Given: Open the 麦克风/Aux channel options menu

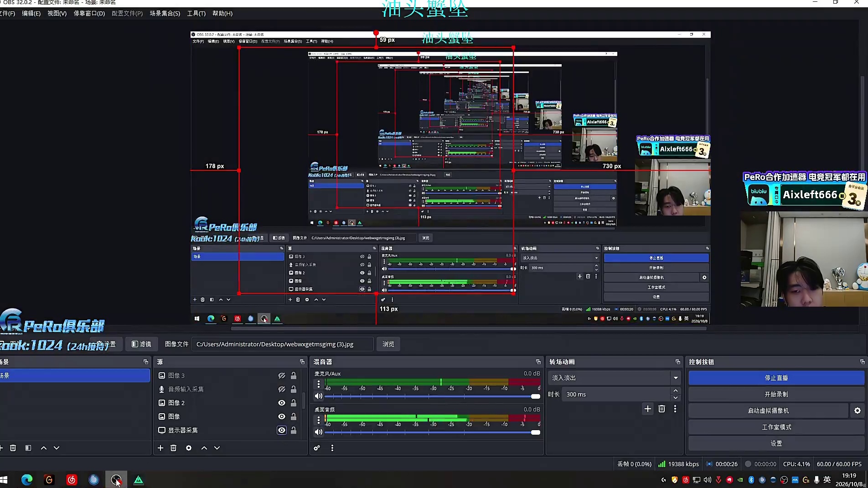Looking at the screenshot, I should (319, 384).
